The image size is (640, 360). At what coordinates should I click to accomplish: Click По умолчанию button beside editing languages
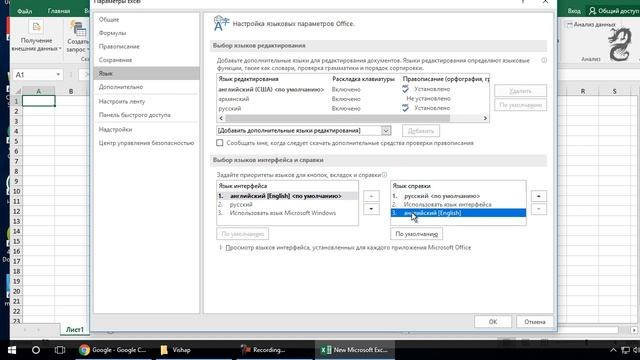[x=520, y=105]
